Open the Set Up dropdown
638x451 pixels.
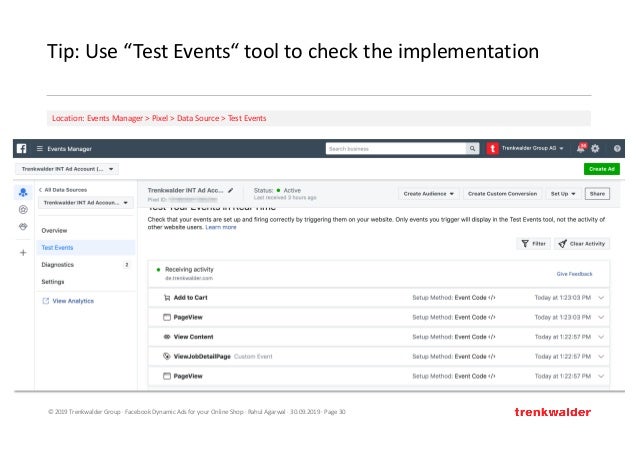563,194
